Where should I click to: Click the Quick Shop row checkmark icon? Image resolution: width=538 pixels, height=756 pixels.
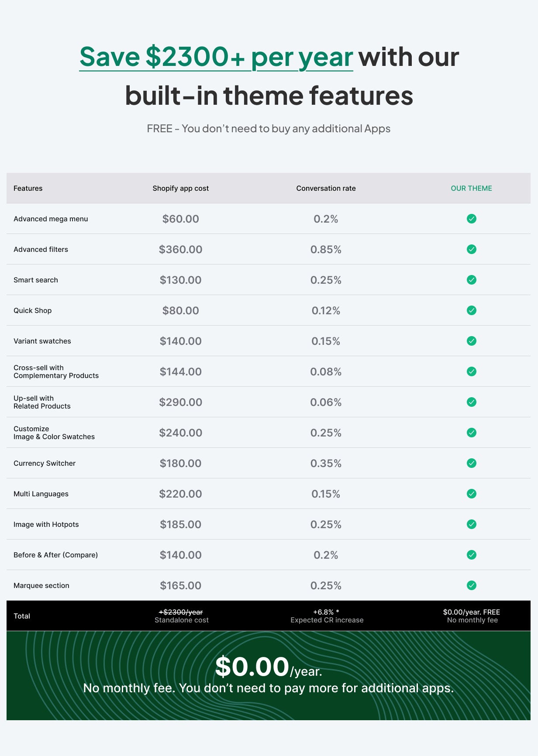coord(471,310)
